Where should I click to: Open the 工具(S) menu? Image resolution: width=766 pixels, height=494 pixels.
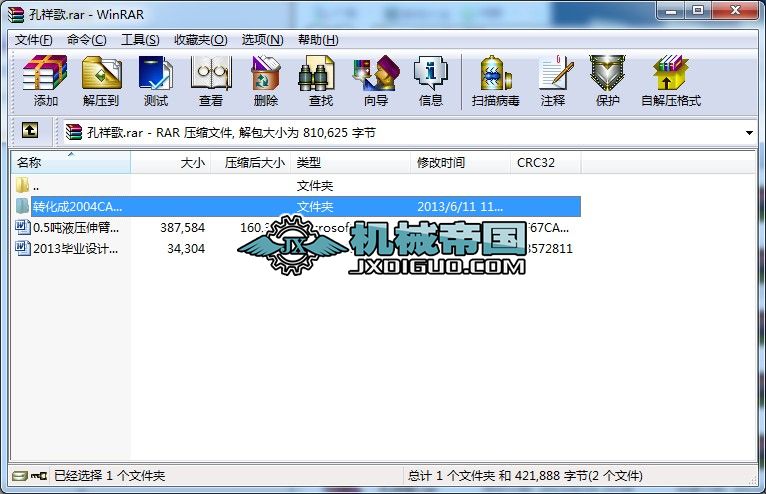[140, 40]
